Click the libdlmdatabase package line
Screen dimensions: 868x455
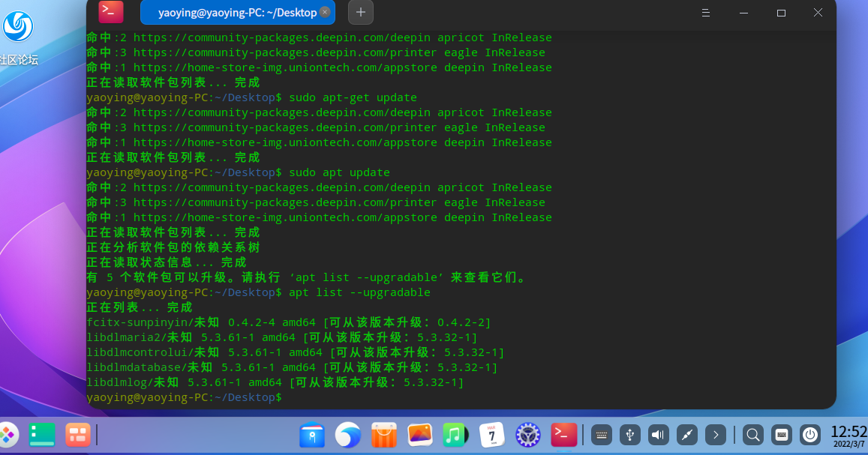[293, 367]
